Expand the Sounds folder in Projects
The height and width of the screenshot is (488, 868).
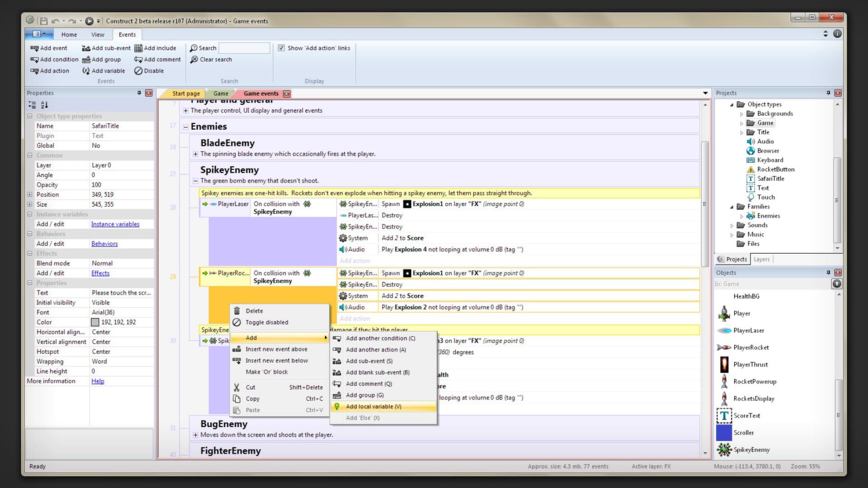tap(731, 225)
